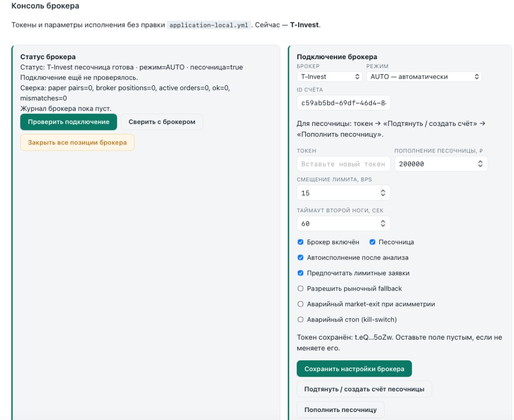Click the status line 'T-Invest песочница готова'
The width and height of the screenshot is (514, 420).
point(132,67)
